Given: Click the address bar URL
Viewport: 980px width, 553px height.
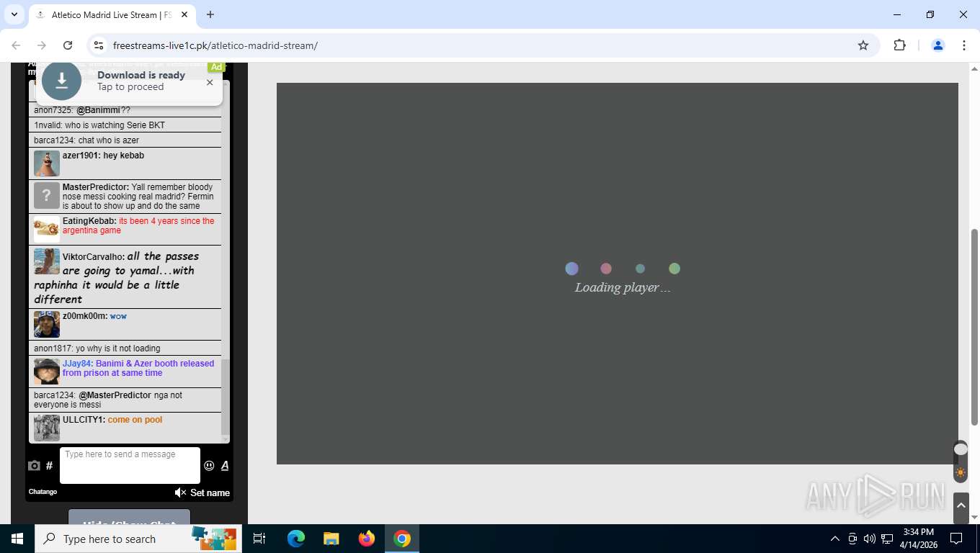Looking at the screenshot, I should point(215,45).
